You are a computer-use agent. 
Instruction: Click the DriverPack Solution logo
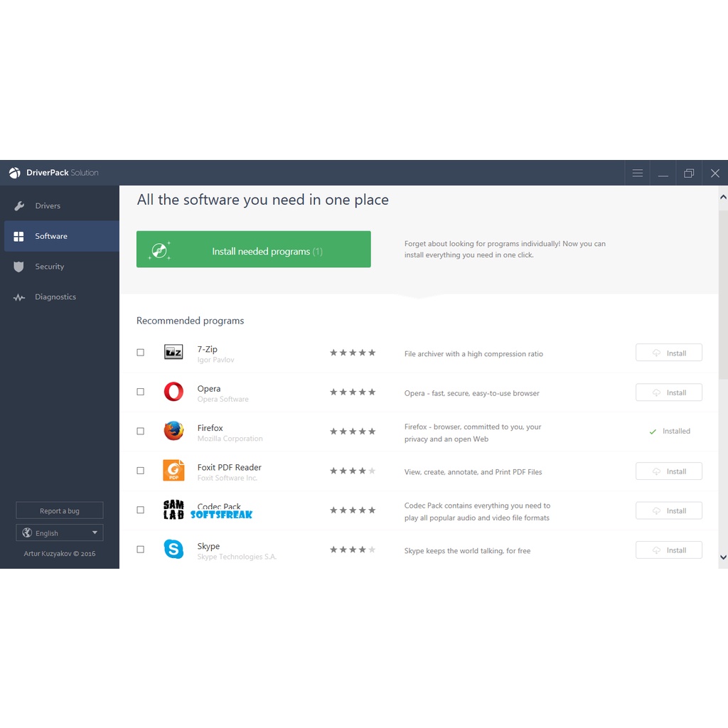click(15, 173)
